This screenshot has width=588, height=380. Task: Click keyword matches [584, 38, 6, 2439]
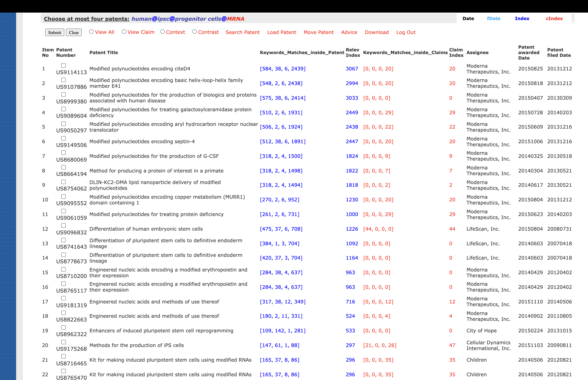pos(283,69)
